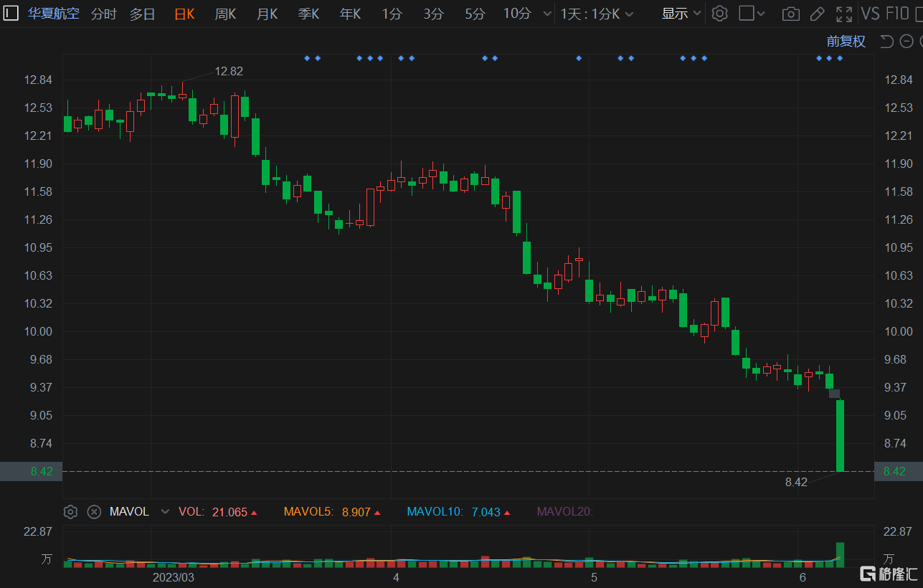Screen dimensions: 923x588
Task: Click the tallest green volume bar
Action: 840,555
